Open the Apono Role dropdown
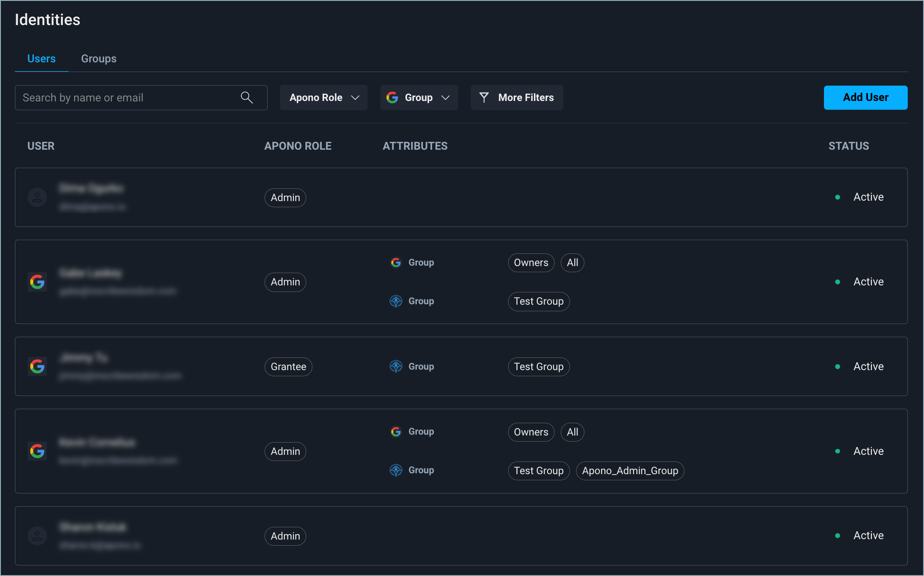924x576 pixels. pos(324,97)
